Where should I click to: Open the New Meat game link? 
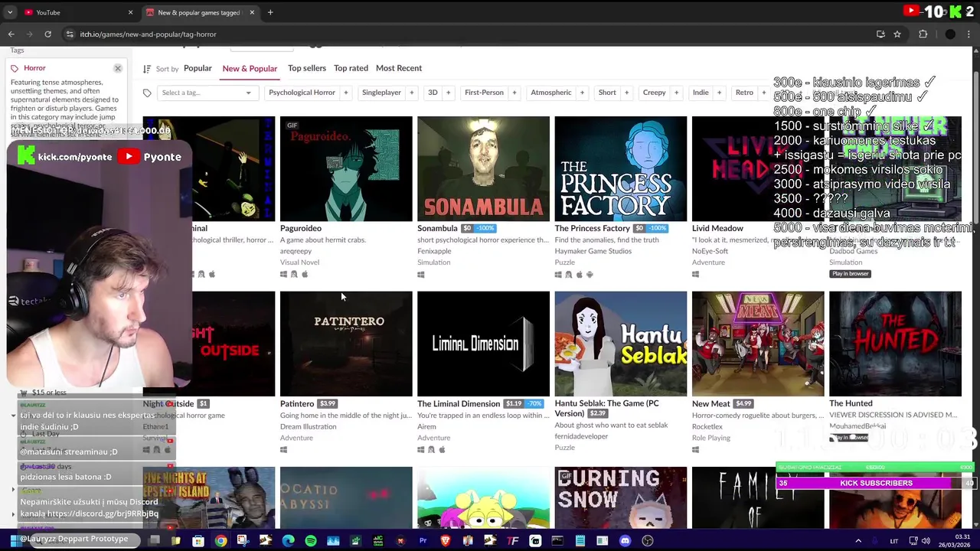pyautogui.click(x=711, y=403)
